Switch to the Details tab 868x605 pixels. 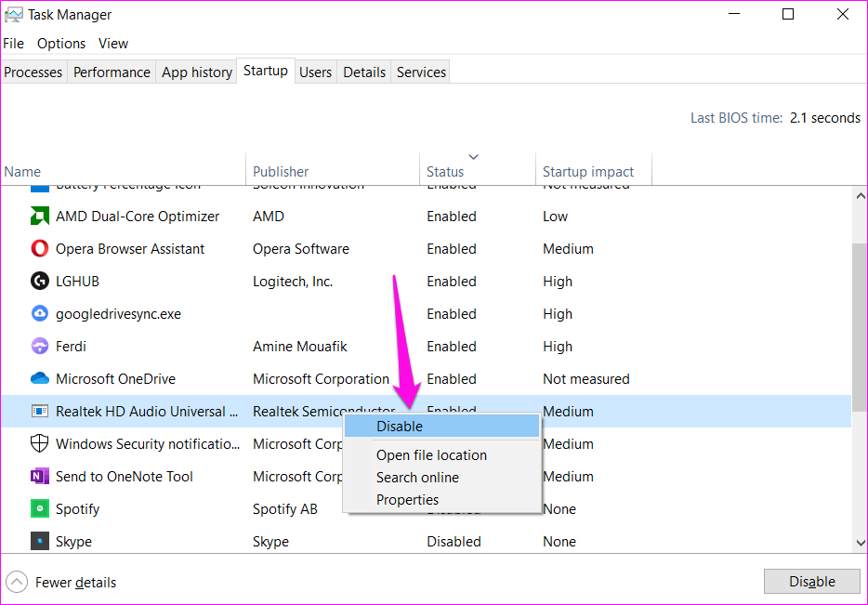(x=364, y=72)
